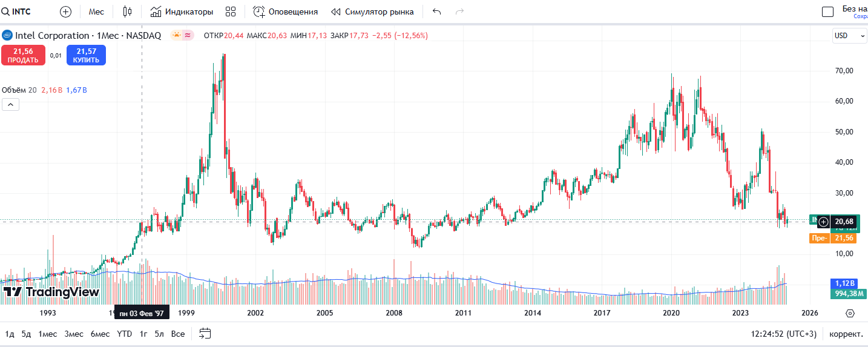Screen dimensions: 868x347
Task: Toggle the layout checkbox near Без названия
Action: tap(827, 12)
